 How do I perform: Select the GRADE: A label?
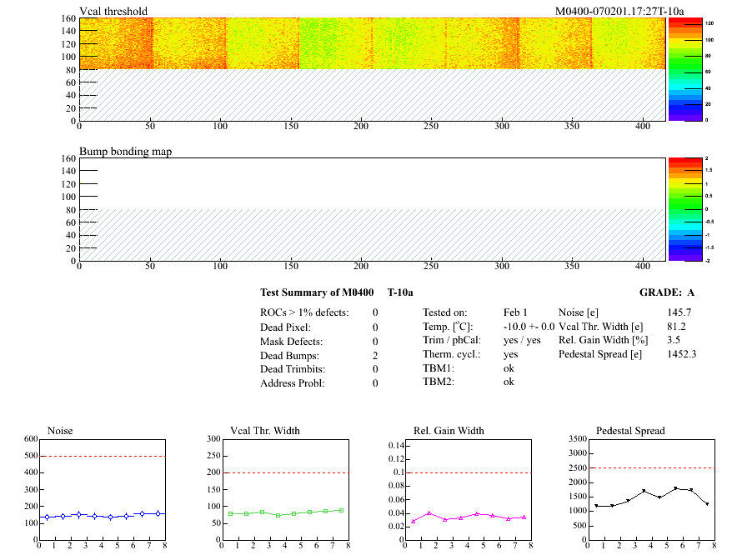tap(666, 292)
